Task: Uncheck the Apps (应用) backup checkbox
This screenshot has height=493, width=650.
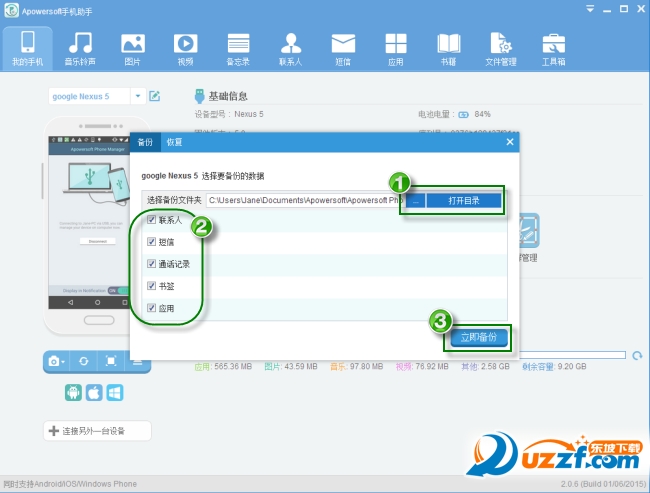Action: [x=151, y=308]
